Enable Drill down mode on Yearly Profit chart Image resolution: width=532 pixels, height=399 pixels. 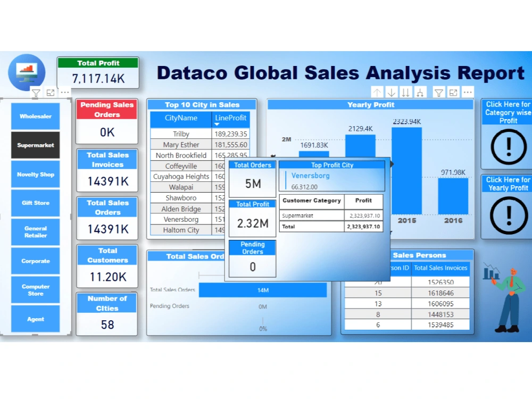pyautogui.click(x=392, y=92)
